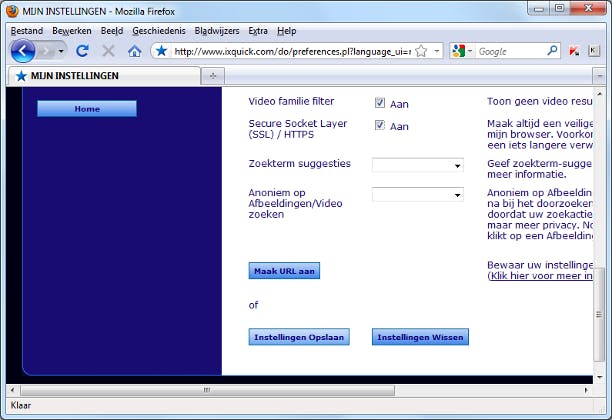Open the Bladwijzers menu
This screenshot has width=612, height=420.
217,31
